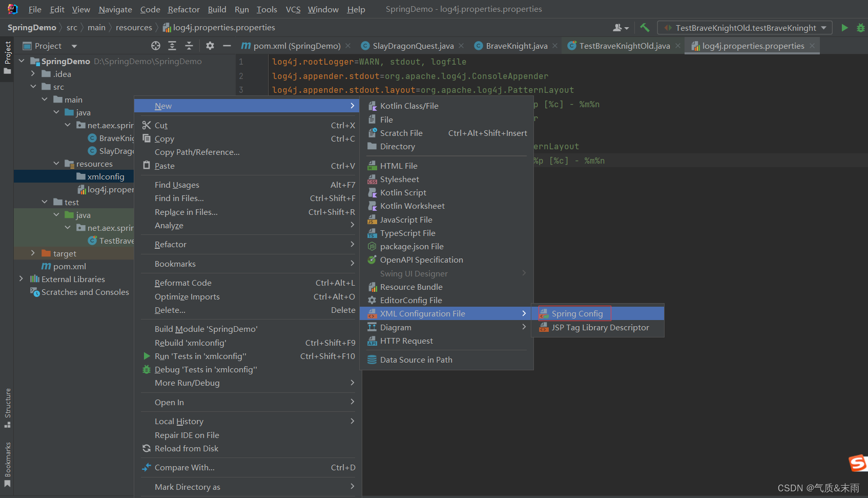The width and height of the screenshot is (868, 498).
Task: Expand the External Libraries node
Action: (21, 279)
